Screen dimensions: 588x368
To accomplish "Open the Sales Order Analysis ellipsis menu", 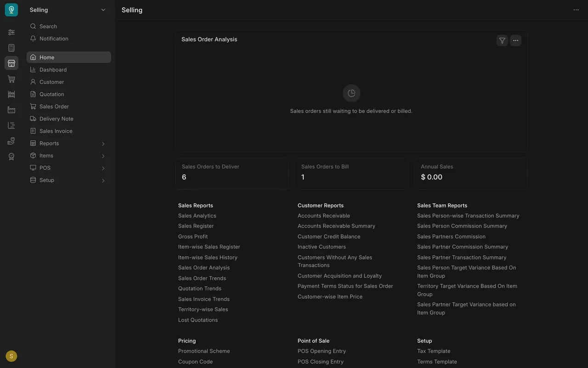I will (x=516, y=40).
